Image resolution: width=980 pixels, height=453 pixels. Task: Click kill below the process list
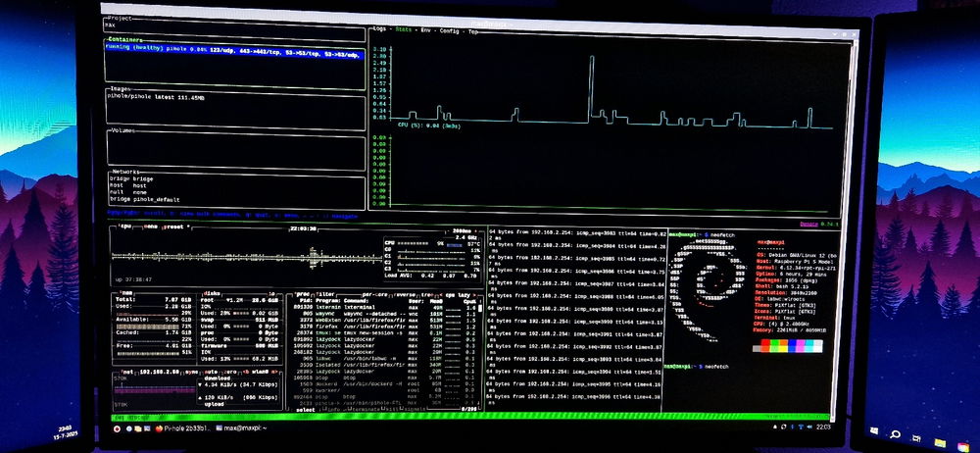click(x=392, y=411)
